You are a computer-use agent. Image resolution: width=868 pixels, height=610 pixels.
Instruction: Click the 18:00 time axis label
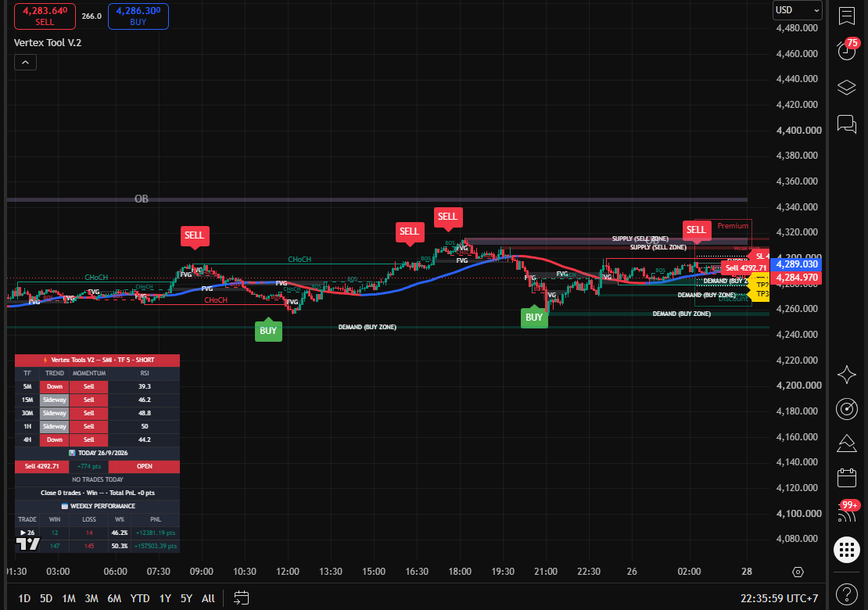(460, 571)
